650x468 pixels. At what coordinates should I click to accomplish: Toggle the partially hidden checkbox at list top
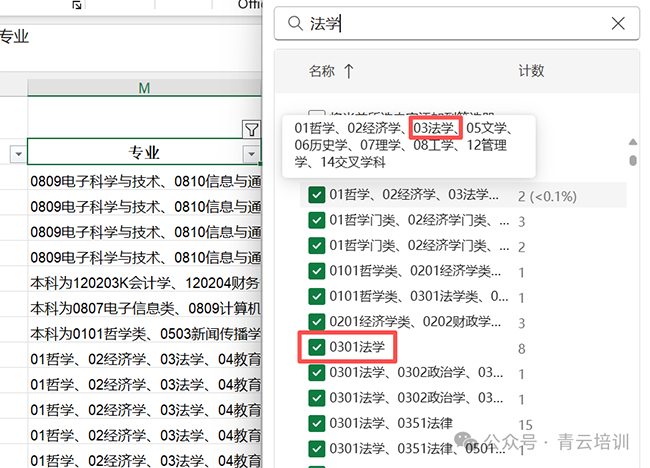317,116
